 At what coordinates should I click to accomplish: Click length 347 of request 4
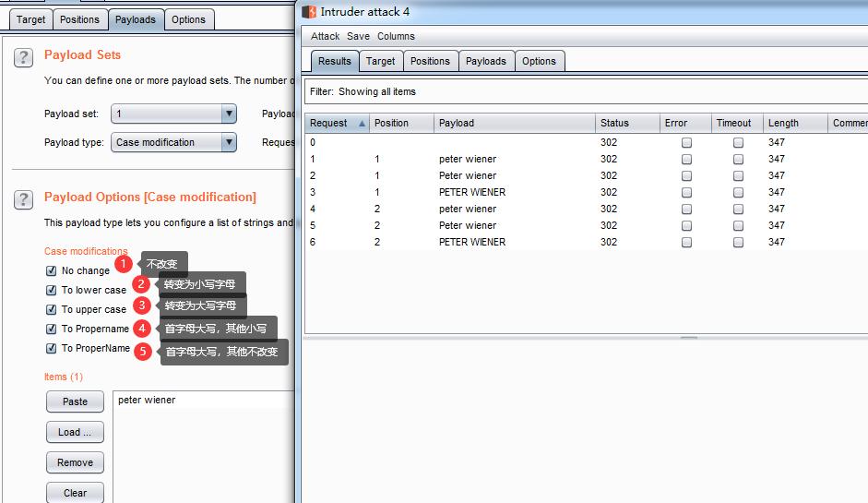[777, 210]
